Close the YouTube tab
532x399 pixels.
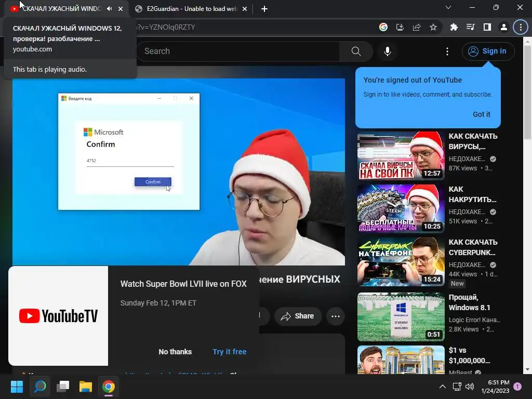click(x=121, y=9)
